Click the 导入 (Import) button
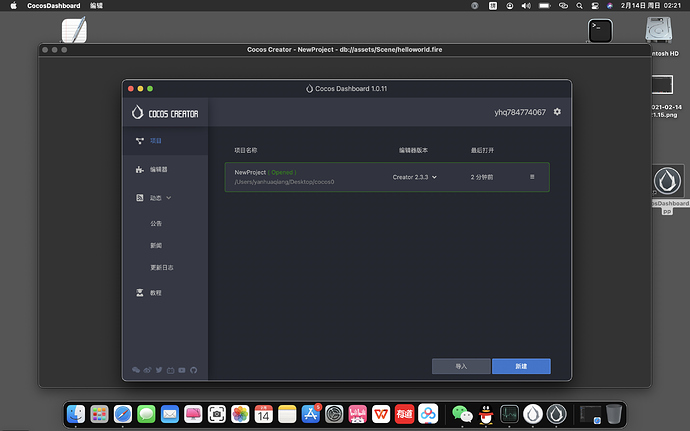The width and height of the screenshot is (690, 431). point(461,366)
